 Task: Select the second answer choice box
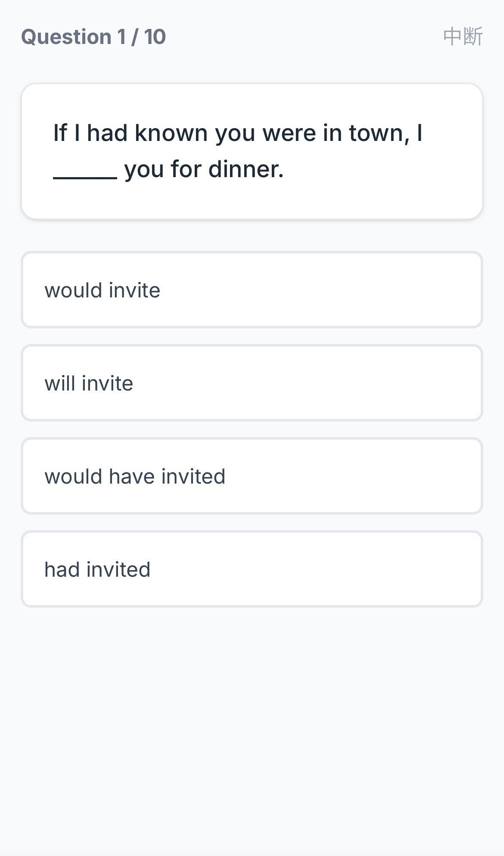coord(252,383)
